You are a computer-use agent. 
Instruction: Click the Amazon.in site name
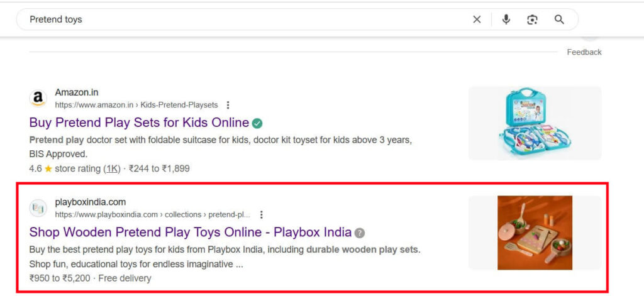77,92
